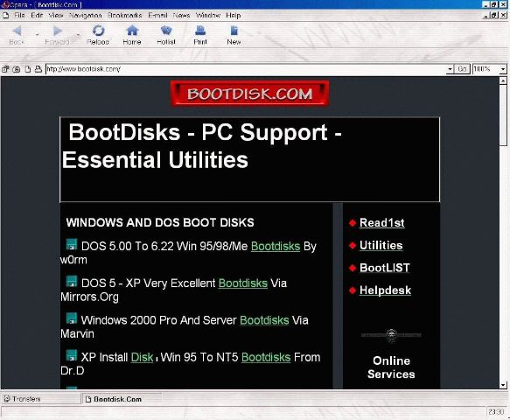The image size is (510, 420).
Task: Click the document icon left of address bar
Action: click(x=28, y=69)
